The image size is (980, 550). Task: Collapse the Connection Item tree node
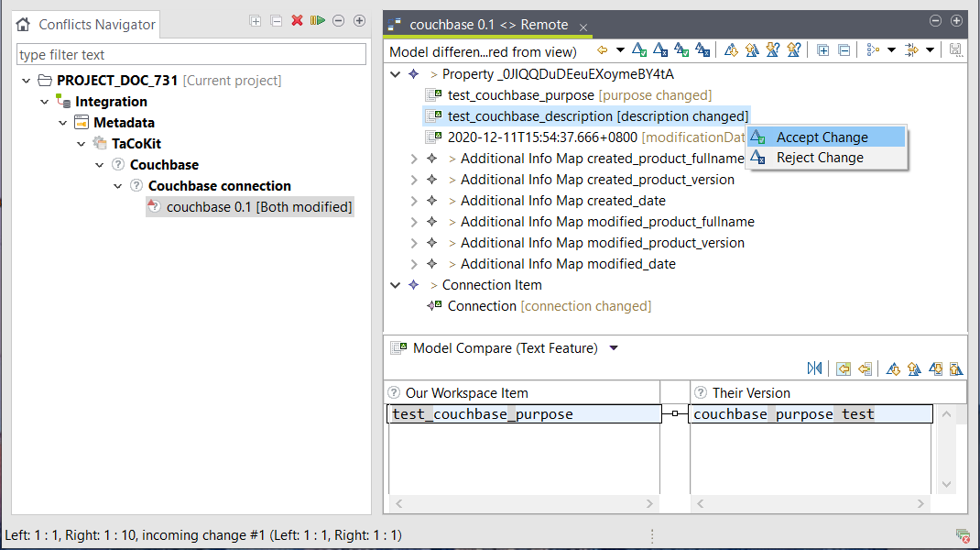(396, 285)
